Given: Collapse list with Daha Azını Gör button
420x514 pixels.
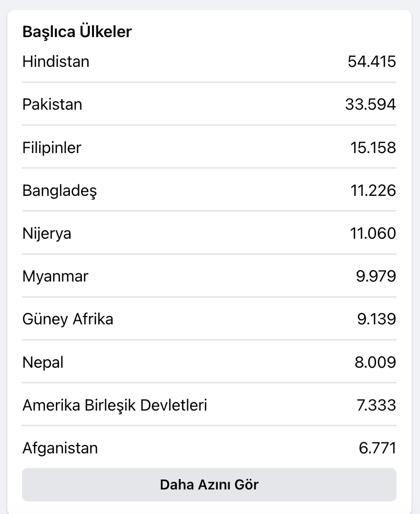Looking at the screenshot, I should [x=209, y=485].
